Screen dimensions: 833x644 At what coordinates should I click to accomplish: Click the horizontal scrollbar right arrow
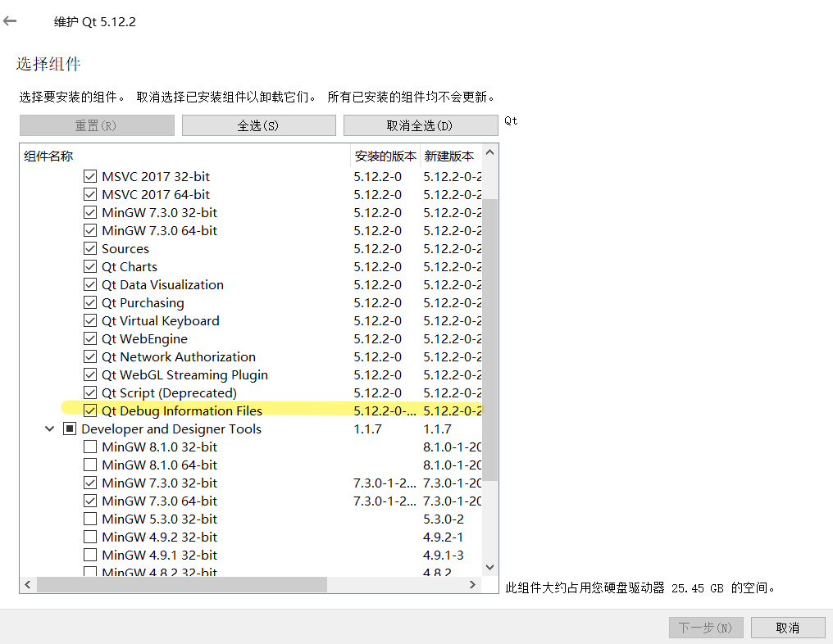point(471,584)
